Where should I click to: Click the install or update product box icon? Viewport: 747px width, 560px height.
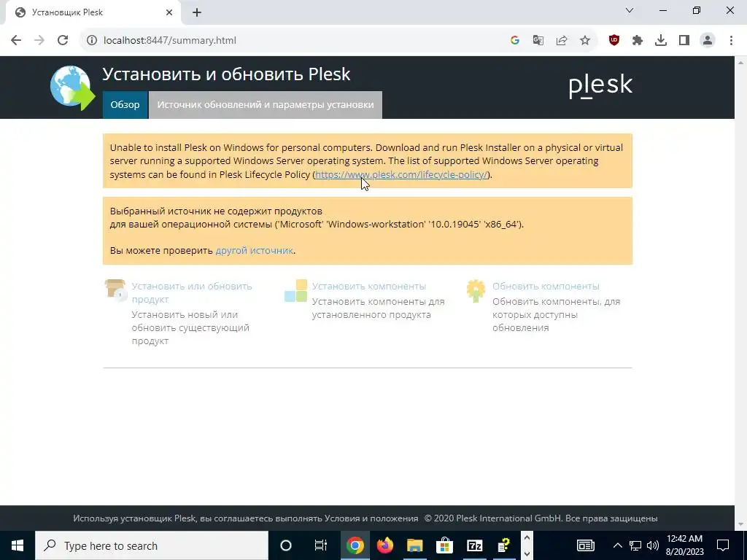[115, 290]
